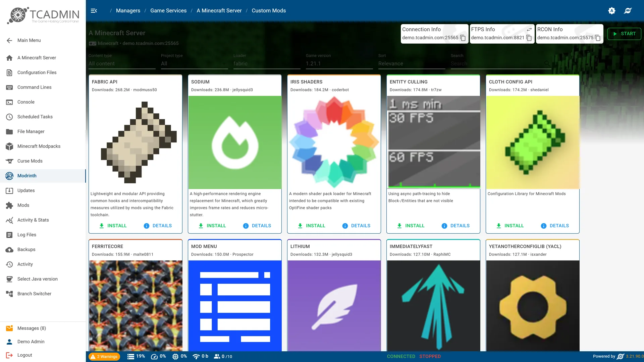
Task: Start the Minecraft server
Action: coord(624,34)
